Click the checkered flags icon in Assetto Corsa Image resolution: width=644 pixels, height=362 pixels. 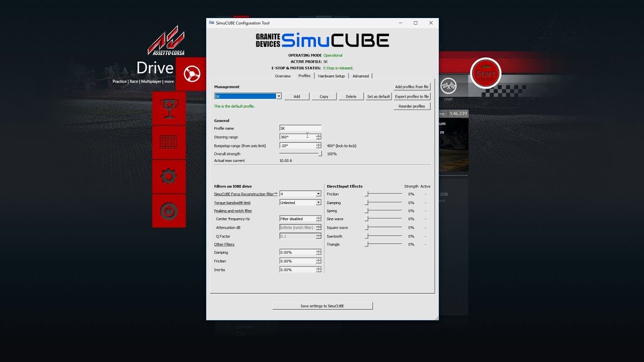pyautogui.click(x=448, y=85)
